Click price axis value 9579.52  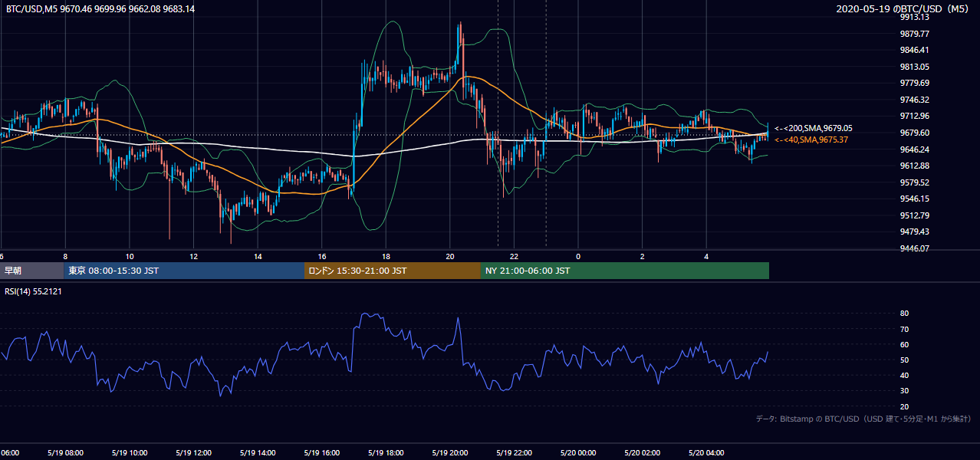pos(915,182)
